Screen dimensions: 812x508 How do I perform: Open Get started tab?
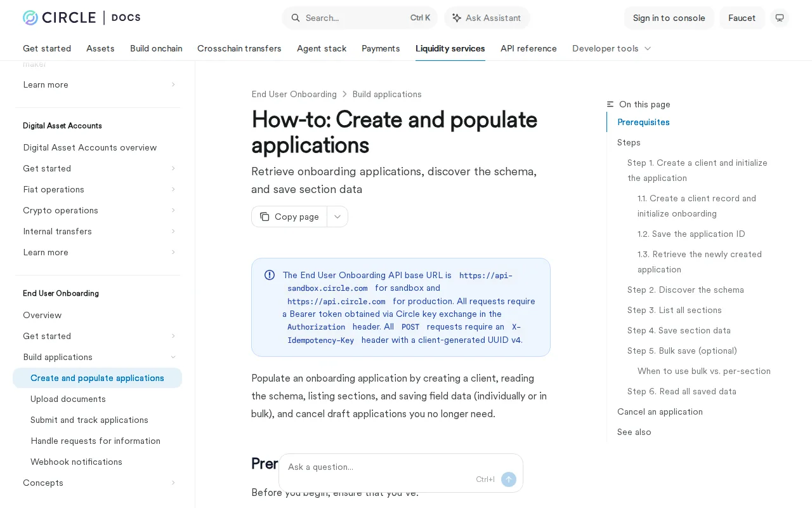pyautogui.click(x=47, y=48)
